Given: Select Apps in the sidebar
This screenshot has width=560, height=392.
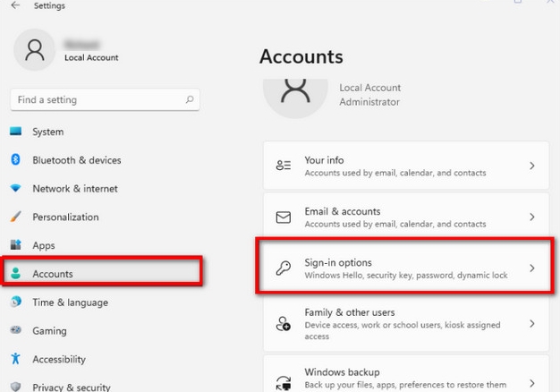Looking at the screenshot, I should point(105,245).
